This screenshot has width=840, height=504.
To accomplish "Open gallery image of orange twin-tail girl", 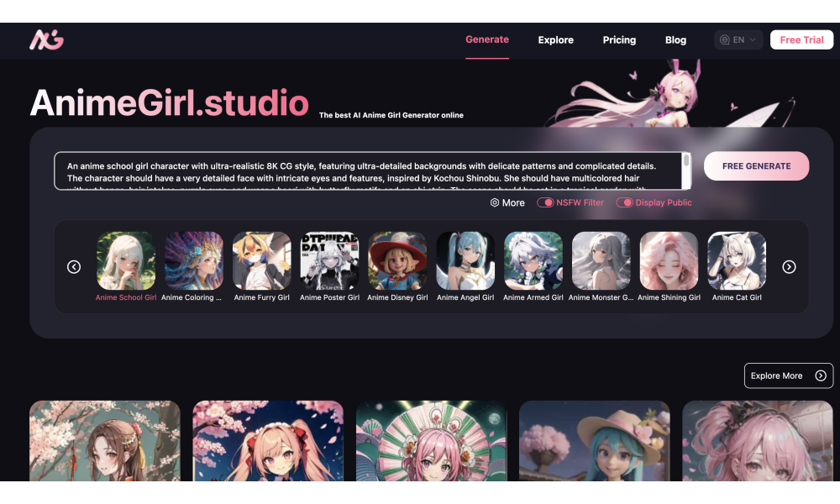I will coord(268,441).
